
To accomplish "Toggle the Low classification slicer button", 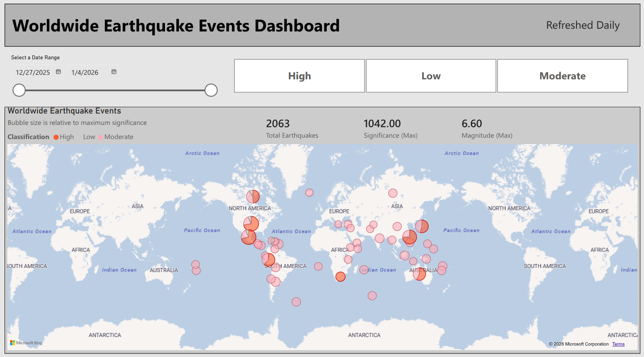I will (431, 76).
